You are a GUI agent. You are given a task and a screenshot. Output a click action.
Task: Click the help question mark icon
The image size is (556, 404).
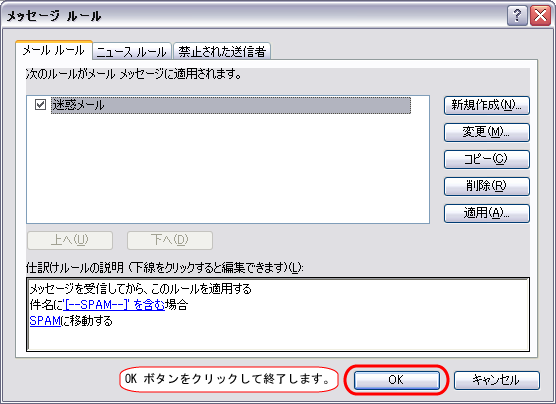coord(517,16)
